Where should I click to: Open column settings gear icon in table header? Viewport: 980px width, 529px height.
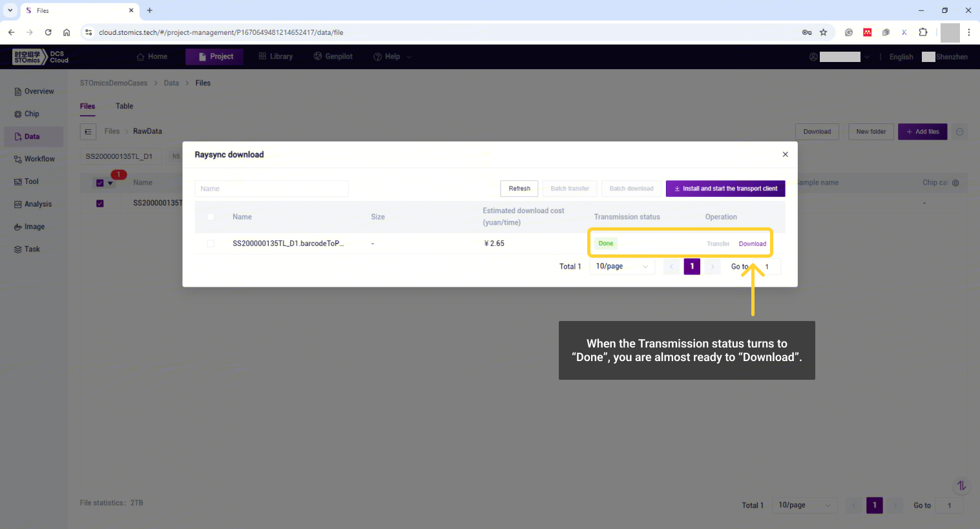pyautogui.click(x=955, y=183)
